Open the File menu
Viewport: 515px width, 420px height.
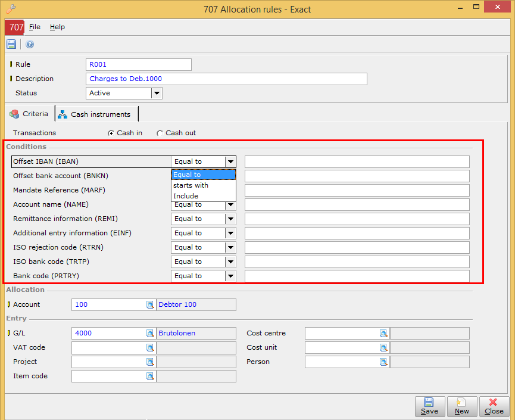[35, 27]
